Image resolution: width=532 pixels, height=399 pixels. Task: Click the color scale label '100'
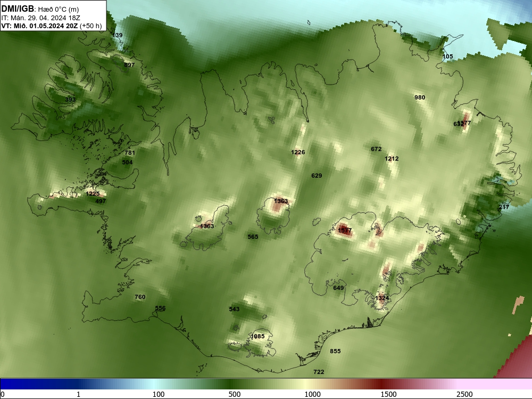point(159,394)
